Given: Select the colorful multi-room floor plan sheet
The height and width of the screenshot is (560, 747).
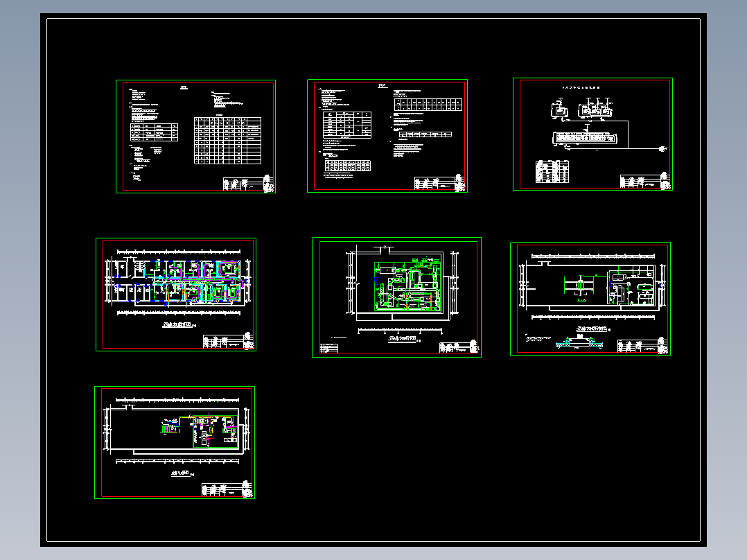Looking at the screenshot, I should [176, 295].
